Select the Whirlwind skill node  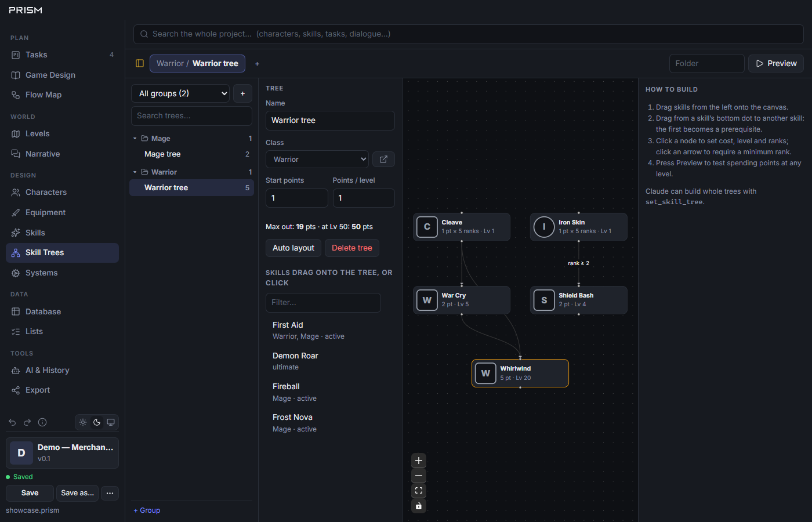[x=520, y=373]
